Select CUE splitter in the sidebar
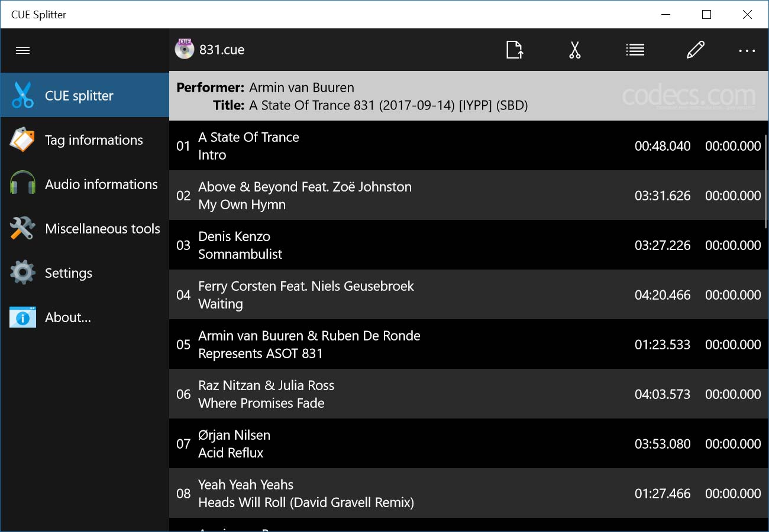This screenshot has width=769, height=532. click(x=85, y=95)
